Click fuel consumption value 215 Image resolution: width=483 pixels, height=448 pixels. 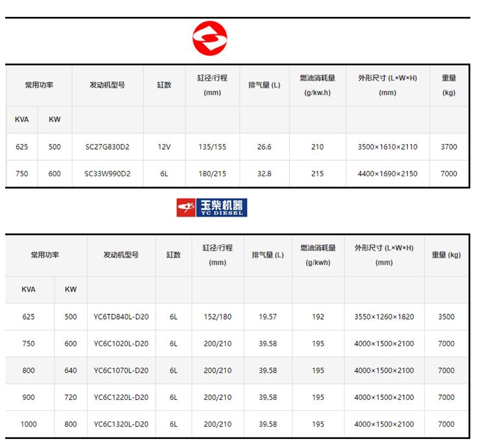[317, 174]
